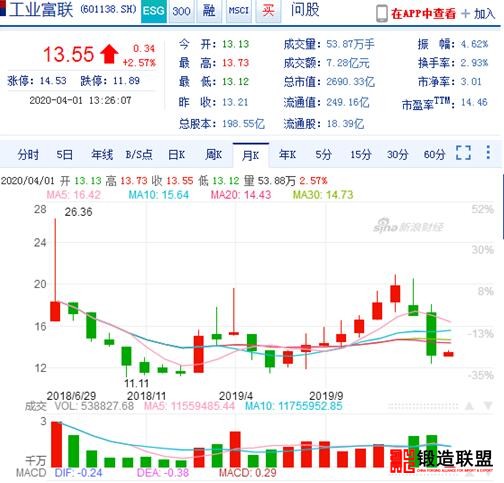
Task: Click the up triangle near volume panel
Action: [469, 406]
